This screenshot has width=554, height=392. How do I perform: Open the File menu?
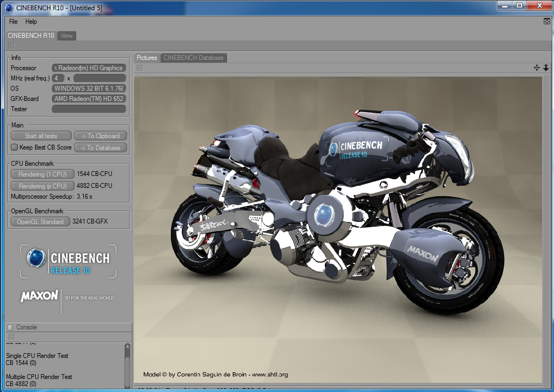[x=13, y=22]
